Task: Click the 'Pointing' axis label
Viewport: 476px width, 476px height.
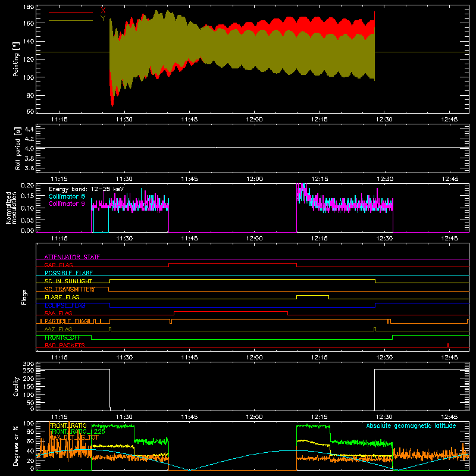Action: click(16, 59)
